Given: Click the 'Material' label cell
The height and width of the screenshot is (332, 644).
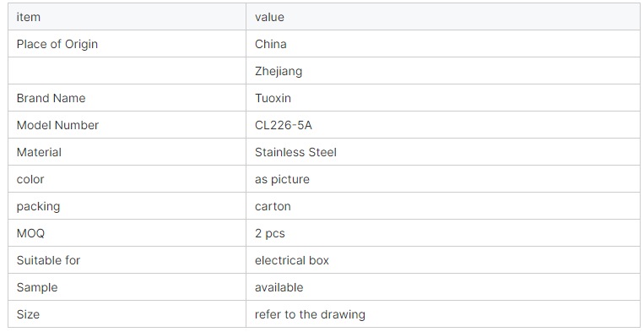Looking at the screenshot, I should tap(127, 152).
